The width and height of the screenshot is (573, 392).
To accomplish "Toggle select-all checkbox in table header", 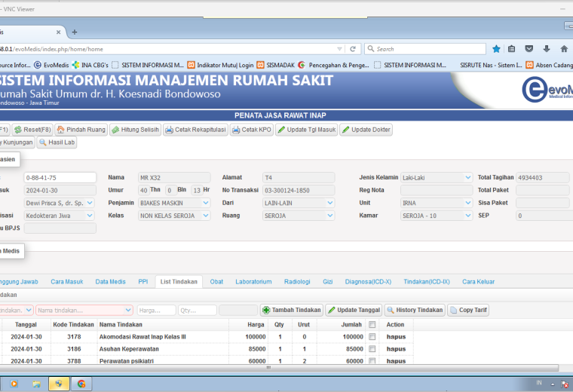I will click(x=372, y=324).
